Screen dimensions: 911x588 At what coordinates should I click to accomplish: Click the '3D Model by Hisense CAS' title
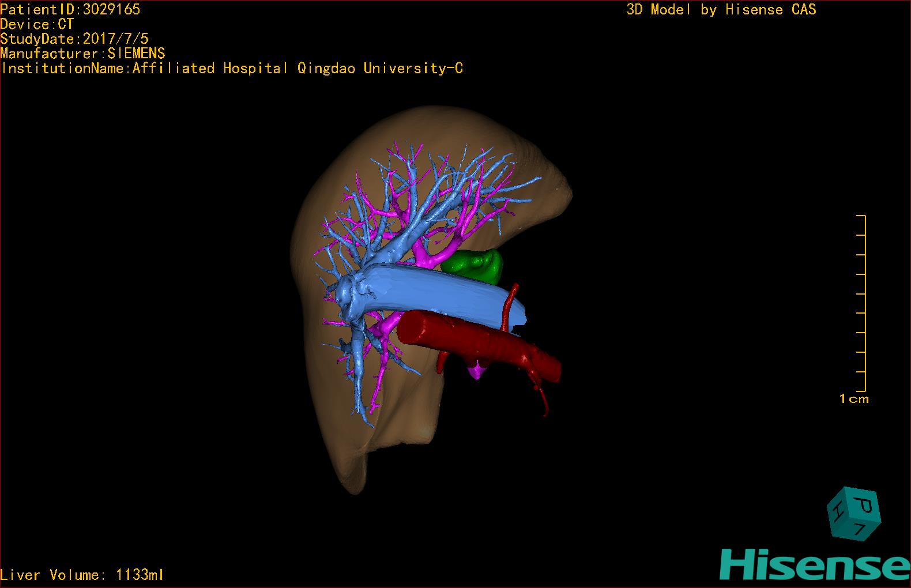(721, 9)
